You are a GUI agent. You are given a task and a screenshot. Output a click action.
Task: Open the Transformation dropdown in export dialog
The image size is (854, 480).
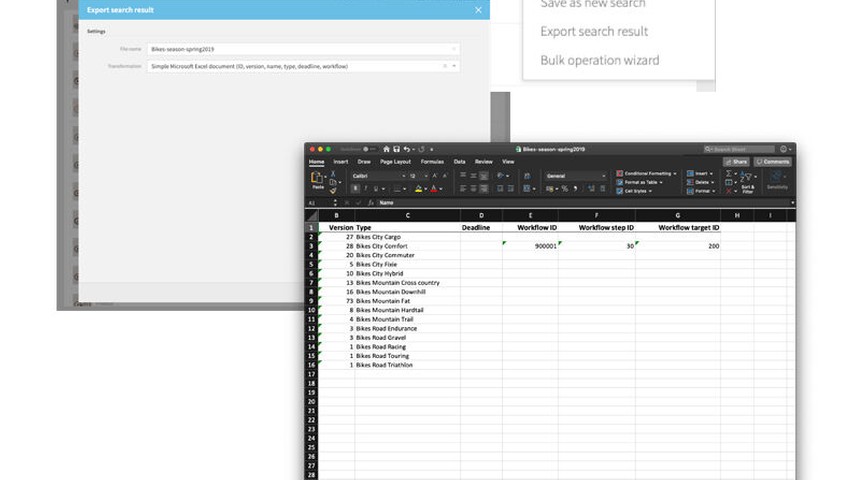click(x=454, y=66)
